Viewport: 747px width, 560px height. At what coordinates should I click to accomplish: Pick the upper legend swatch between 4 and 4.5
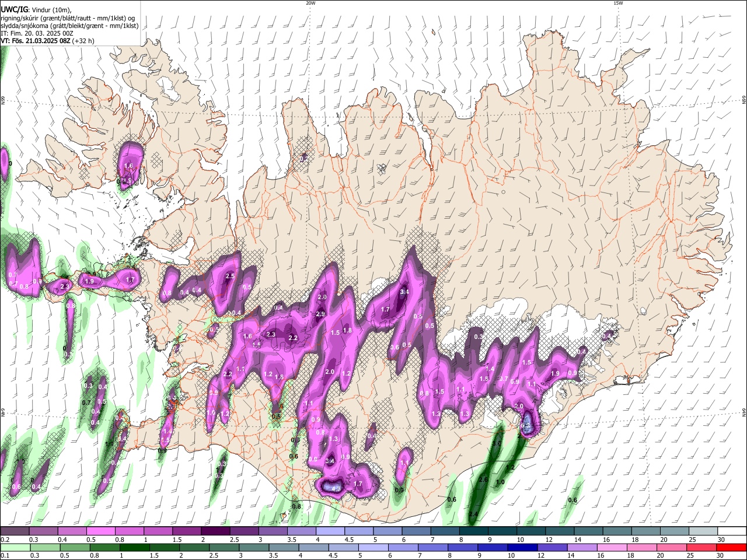tap(330, 531)
